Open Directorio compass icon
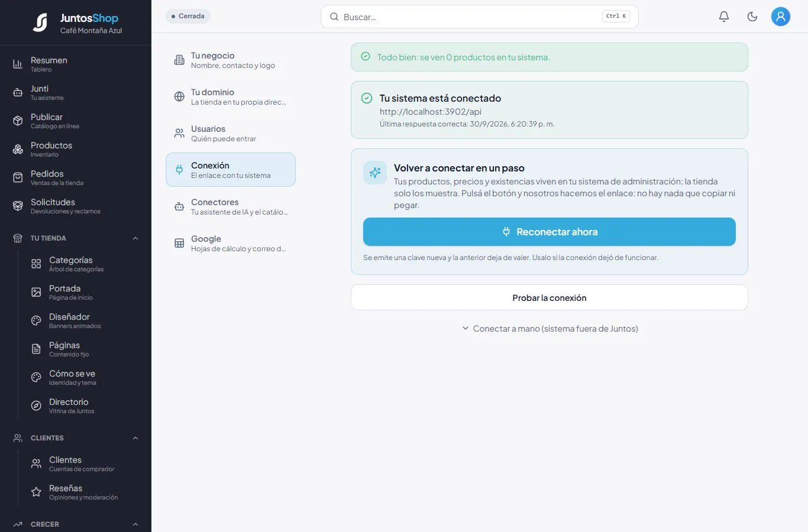Viewport: 808px width, 532px height. tap(36, 406)
